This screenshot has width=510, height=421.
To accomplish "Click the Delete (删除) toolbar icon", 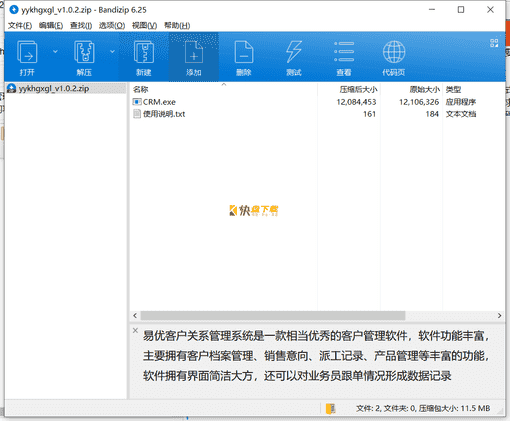I will [244, 52].
